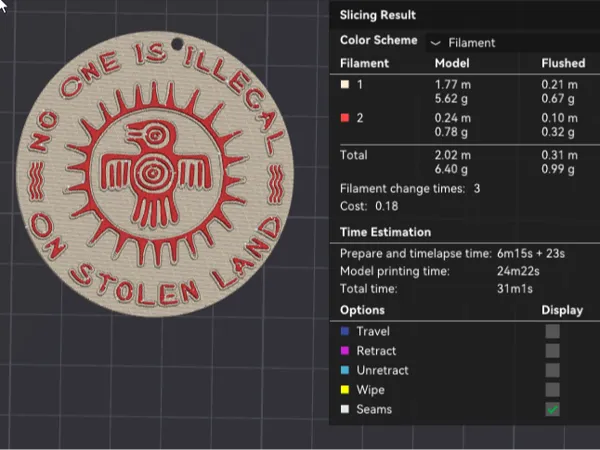Click Filament change times value 3
Screen dimensions: 600x450
[x=477, y=189]
